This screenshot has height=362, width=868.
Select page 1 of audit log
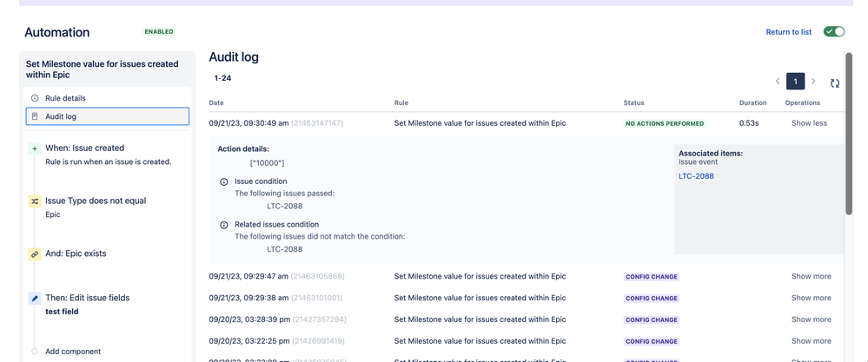tap(796, 82)
